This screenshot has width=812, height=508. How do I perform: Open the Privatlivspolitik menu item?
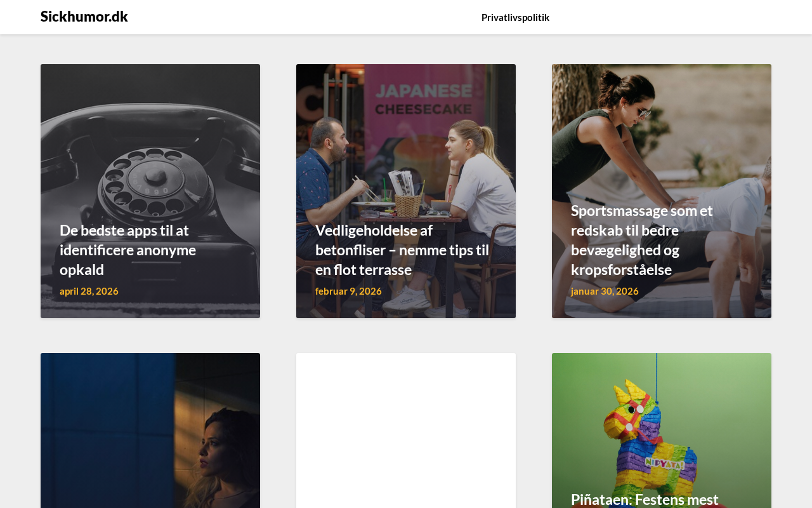coord(515,17)
